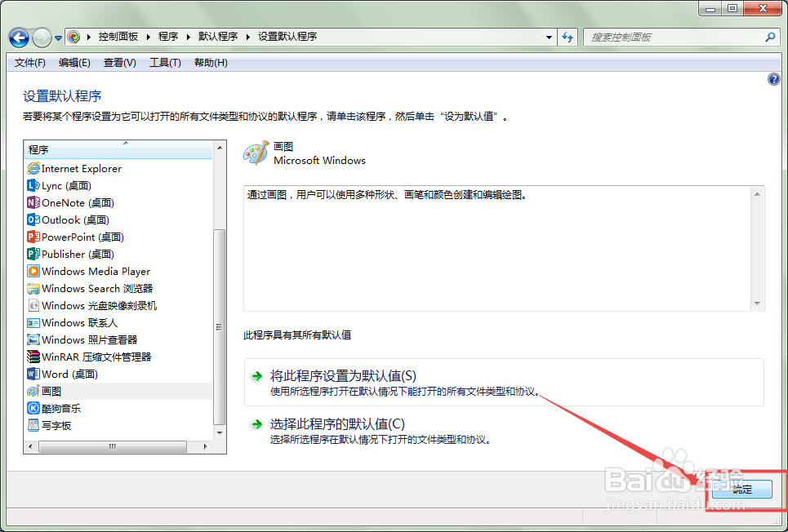The height and width of the screenshot is (532, 788).
Task: Select Internet Explorer text row
Action: (x=82, y=168)
